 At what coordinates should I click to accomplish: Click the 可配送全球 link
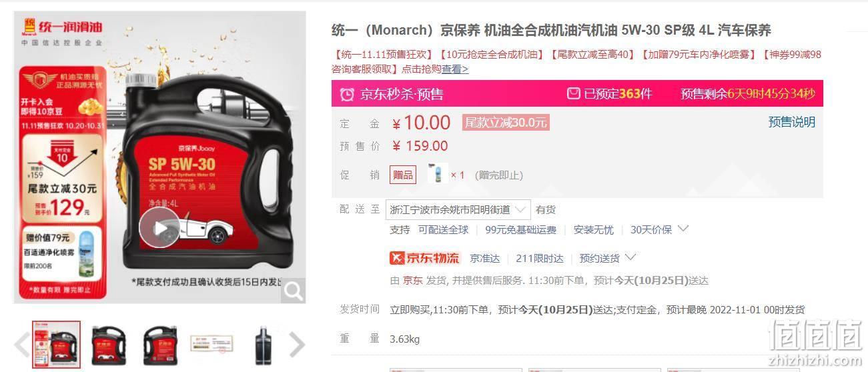(x=443, y=229)
